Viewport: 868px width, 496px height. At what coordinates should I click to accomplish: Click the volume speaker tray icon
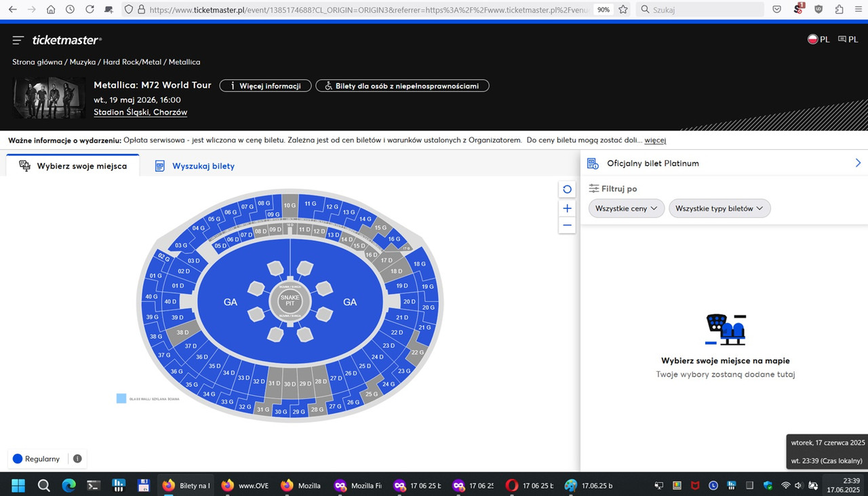pos(799,486)
